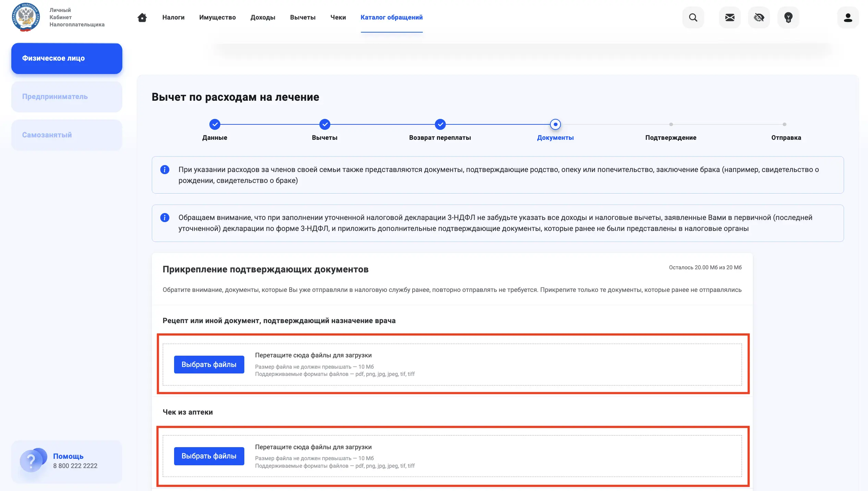
Task: Open the Имущество menu item
Action: (x=218, y=17)
